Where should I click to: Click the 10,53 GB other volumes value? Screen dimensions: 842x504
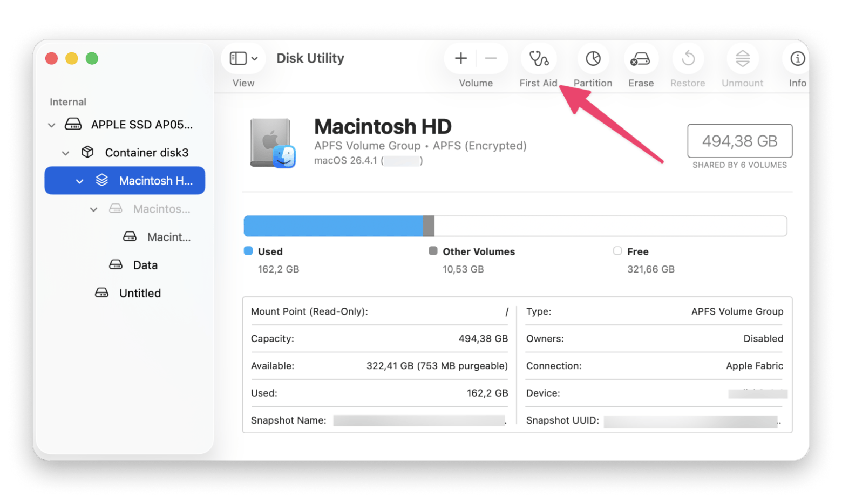[463, 269]
